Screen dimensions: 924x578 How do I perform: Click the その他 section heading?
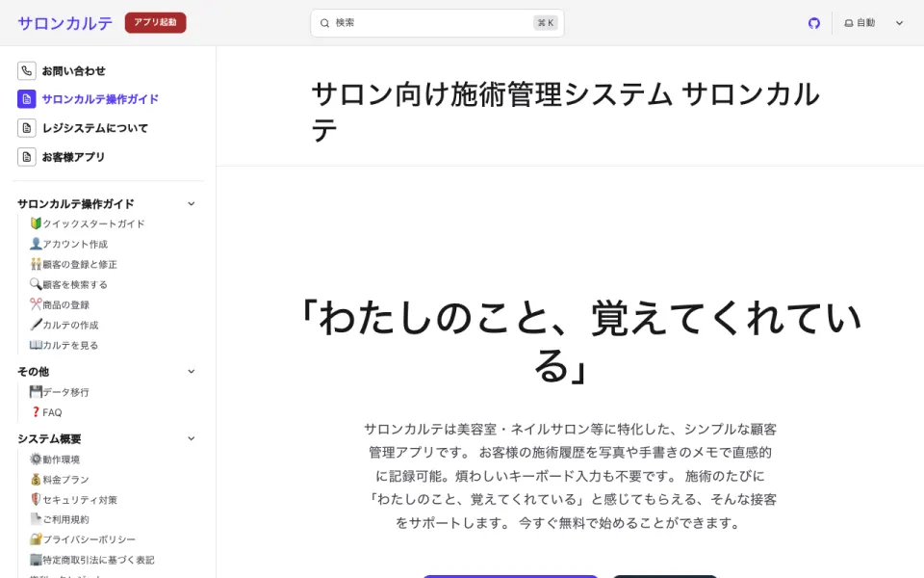pos(33,371)
